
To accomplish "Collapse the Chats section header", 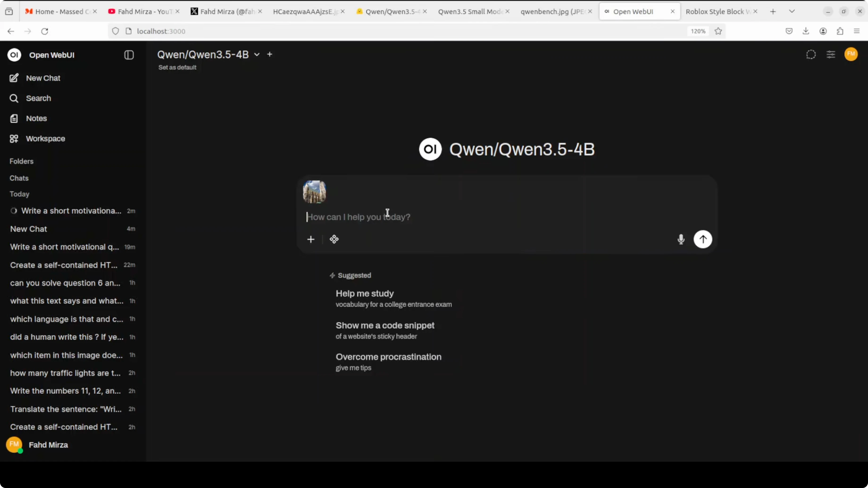I will pos(19,178).
